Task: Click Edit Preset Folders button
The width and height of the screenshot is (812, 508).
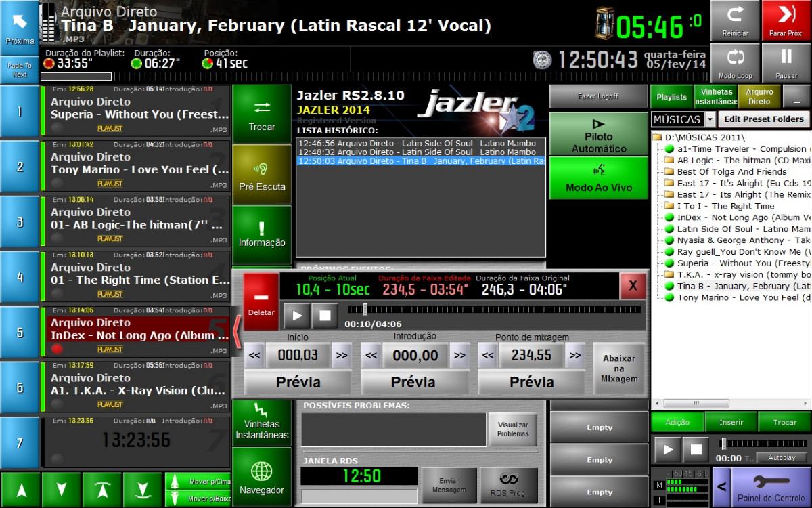Action: tap(763, 119)
